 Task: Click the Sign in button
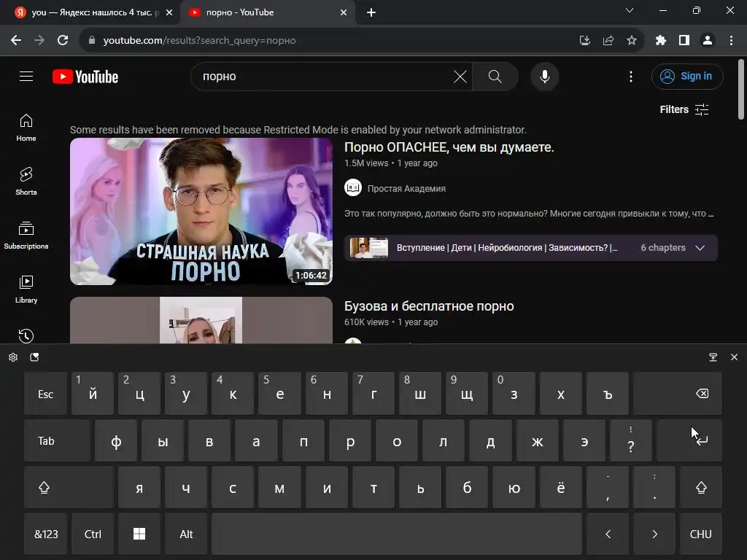click(687, 76)
